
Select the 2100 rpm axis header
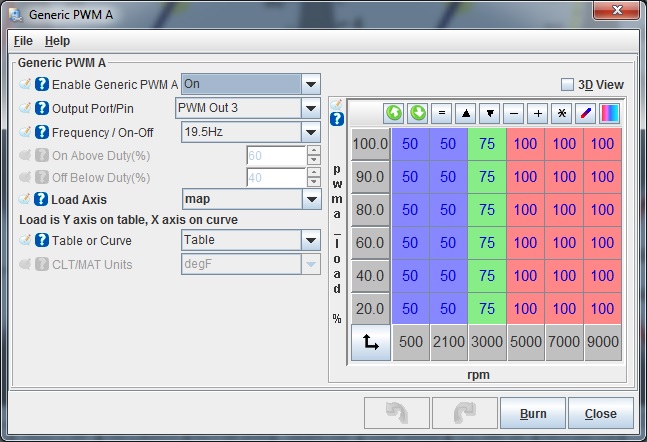pyautogui.click(x=449, y=342)
